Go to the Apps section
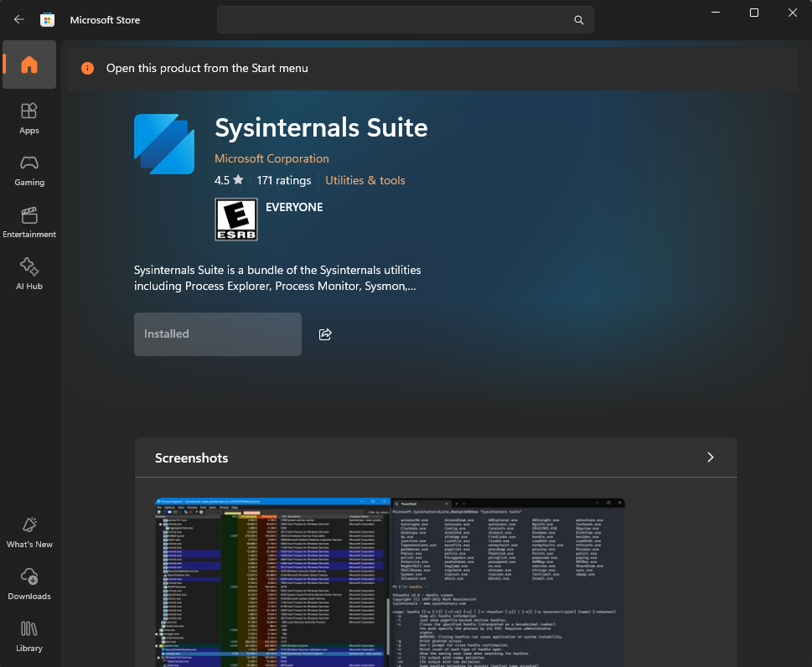812x667 pixels. (x=29, y=118)
